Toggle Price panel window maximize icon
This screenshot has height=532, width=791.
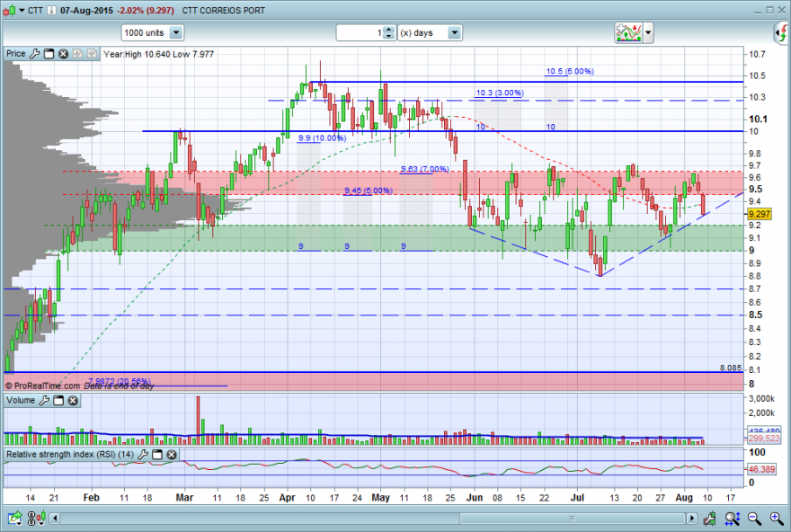coord(49,53)
